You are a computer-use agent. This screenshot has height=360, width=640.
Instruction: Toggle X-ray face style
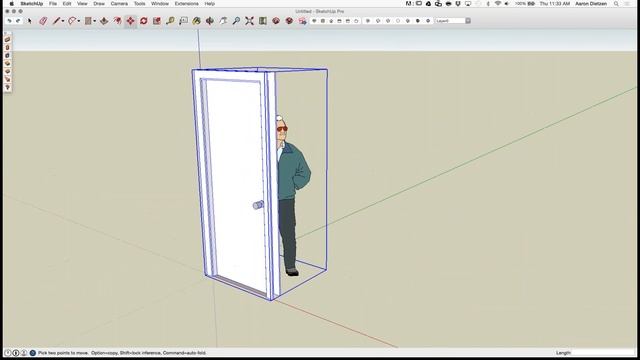coord(368,21)
